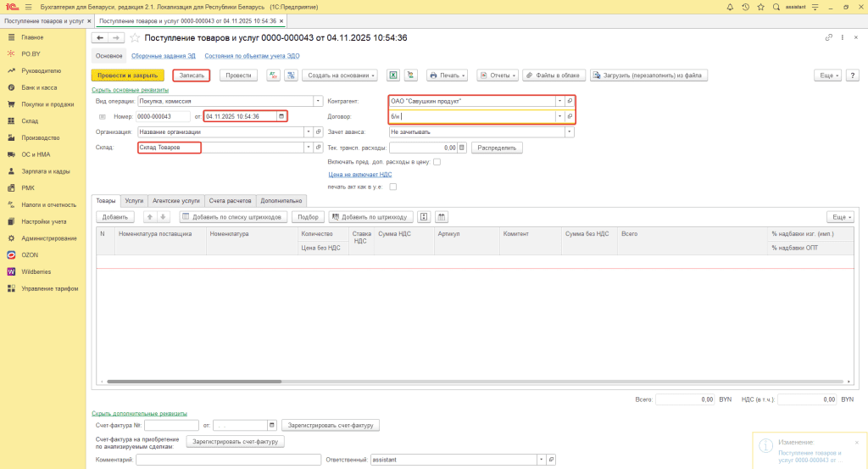Click the goods table horizontal scrollbar

(194, 382)
